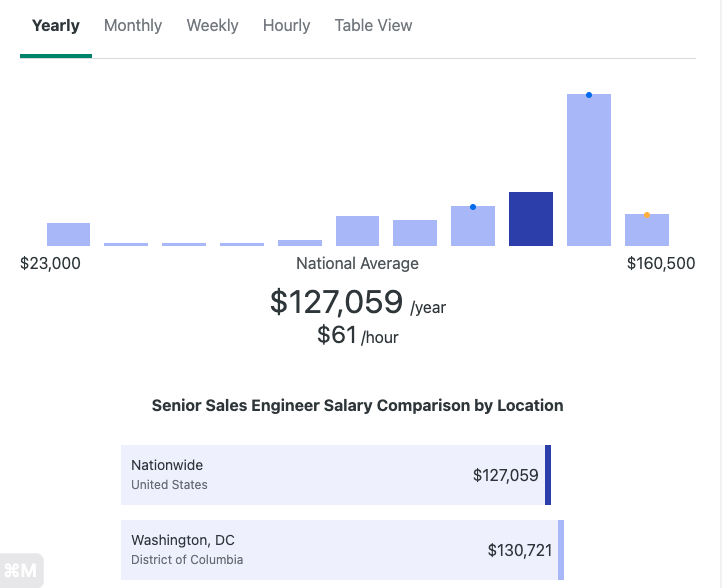Show the Hourly salary tab

286,26
